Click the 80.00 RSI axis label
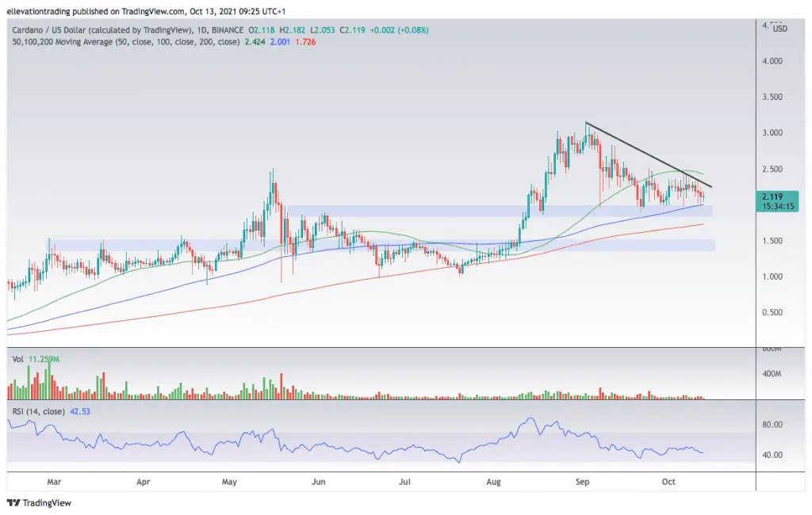The image size is (812, 515). point(772,425)
